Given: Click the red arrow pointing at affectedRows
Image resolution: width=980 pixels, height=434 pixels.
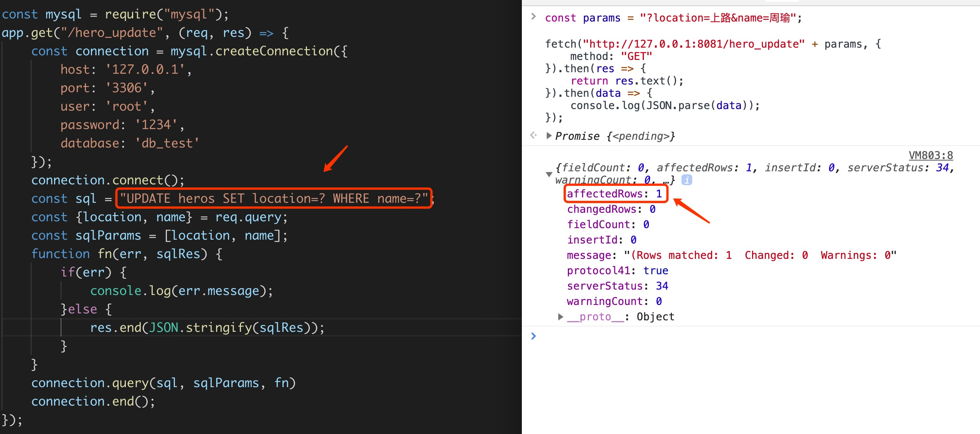Looking at the screenshot, I should click(691, 210).
